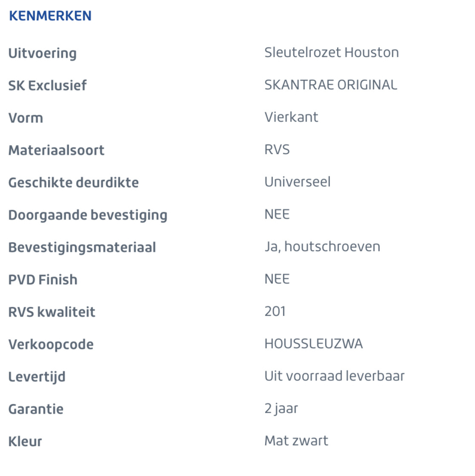Image resolution: width=475 pixels, height=476 pixels.
Task: Click NEE next to Doorgaande bevestiging
Action: click(277, 214)
